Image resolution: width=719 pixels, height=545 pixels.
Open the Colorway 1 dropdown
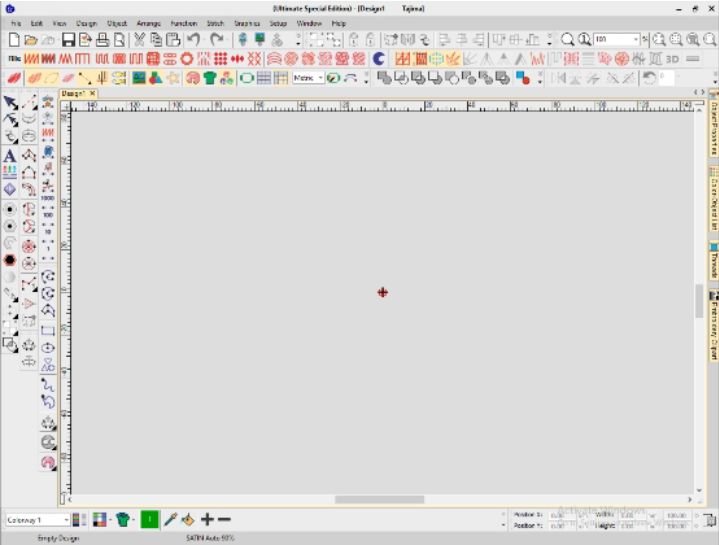pyautogui.click(x=38, y=520)
